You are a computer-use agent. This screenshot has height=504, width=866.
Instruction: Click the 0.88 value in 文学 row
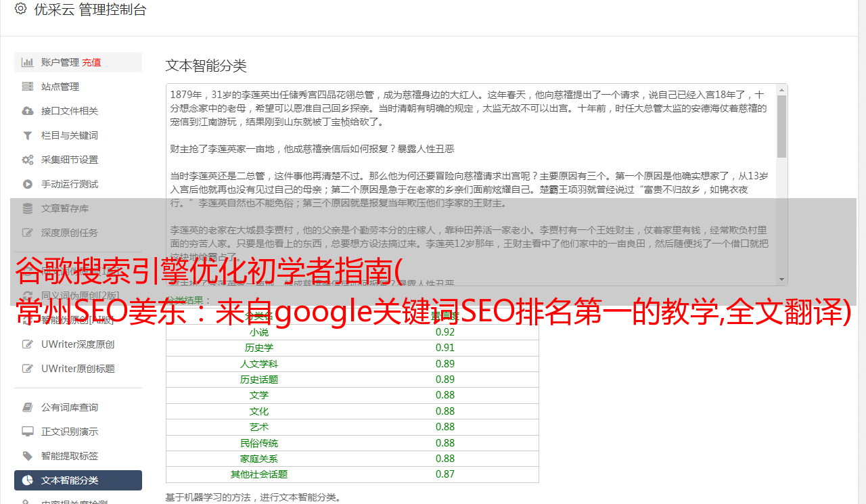(445, 395)
